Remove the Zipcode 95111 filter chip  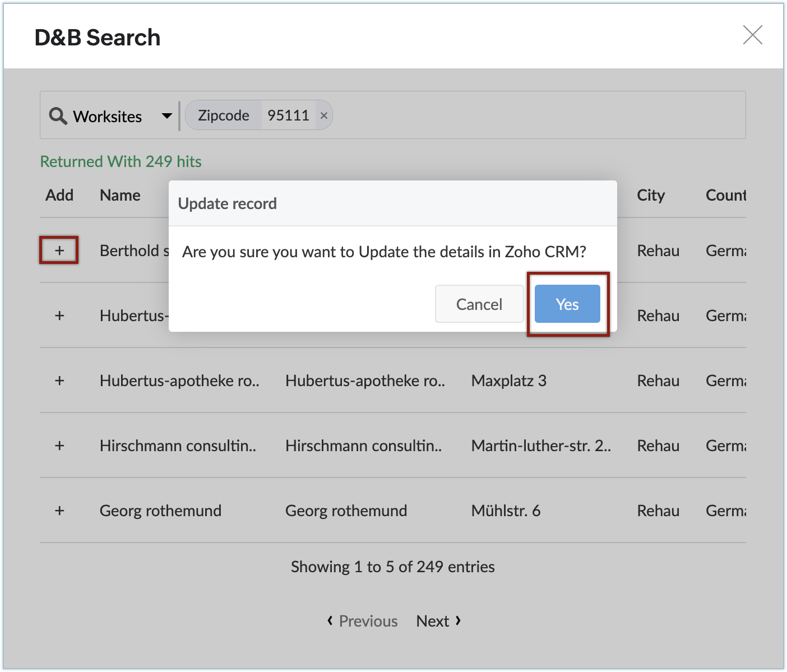[324, 115]
